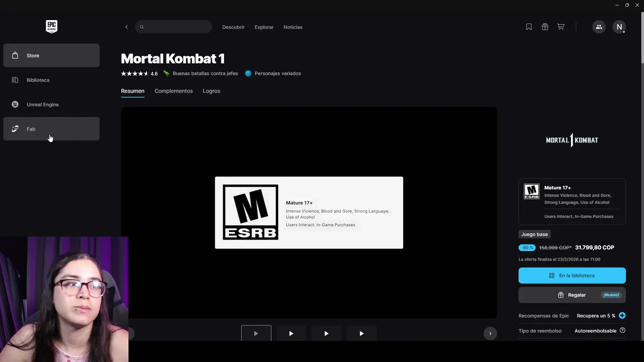The width and height of the screenshot is (644, 362).
Task: Click Personajes variados tag
Action: [273, 73]
